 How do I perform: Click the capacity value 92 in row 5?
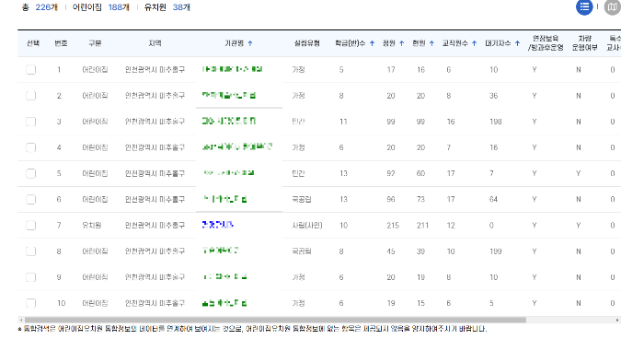(391, 173)
